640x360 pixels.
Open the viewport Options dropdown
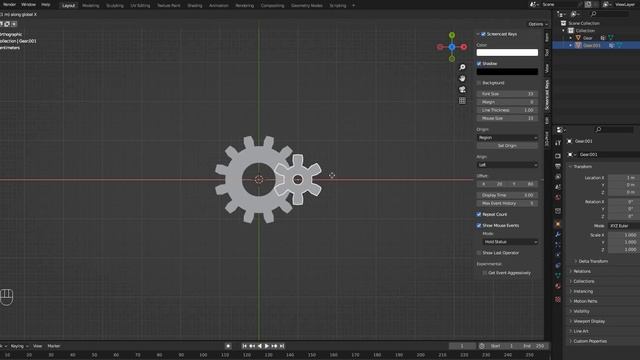[x=538, y=24]
